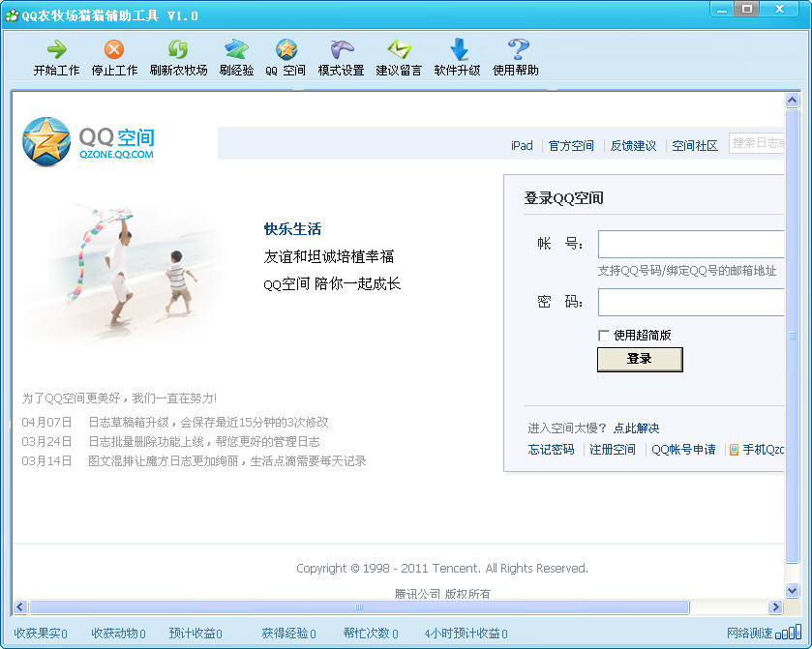This screenshot has height=649, width=812.
Task: Focus the 帐号 input field
Action: [691, 245]
